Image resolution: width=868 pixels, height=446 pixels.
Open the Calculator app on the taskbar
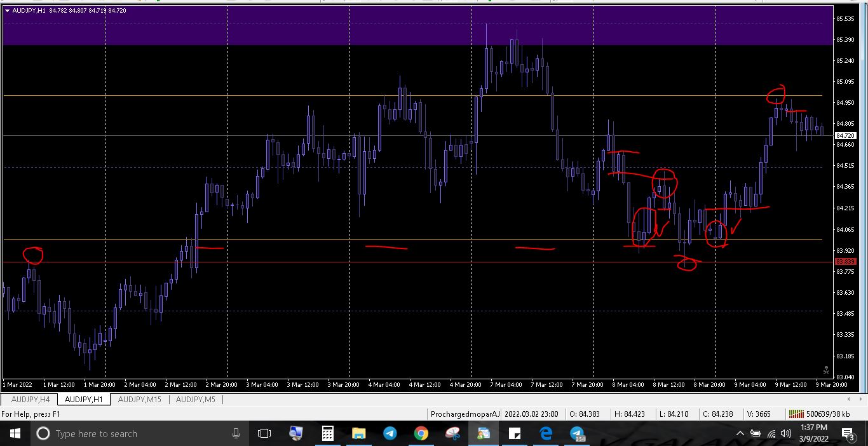pyautogui.click(x=327, y=433)
